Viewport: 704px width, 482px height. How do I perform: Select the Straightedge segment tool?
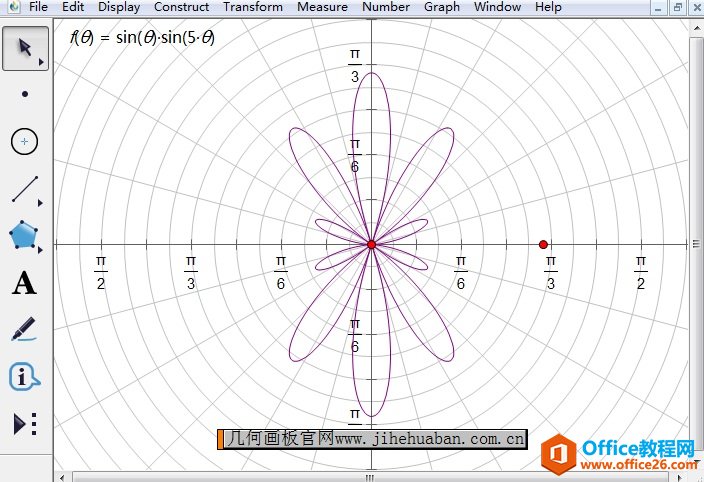(25, 189)
